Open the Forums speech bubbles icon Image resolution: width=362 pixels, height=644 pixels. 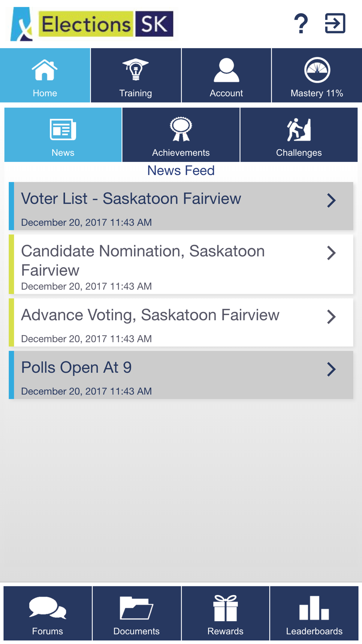coord(47,607)
